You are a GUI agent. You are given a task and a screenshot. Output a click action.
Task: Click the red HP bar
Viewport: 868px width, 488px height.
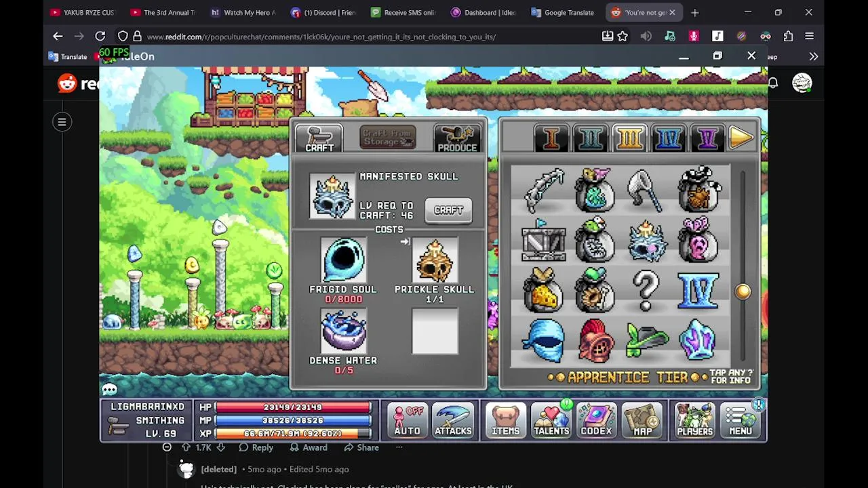(293, 407)
